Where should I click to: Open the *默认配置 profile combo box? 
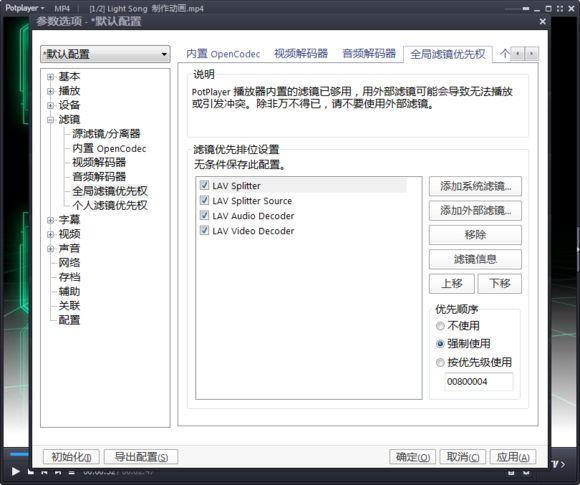point(105,54)
